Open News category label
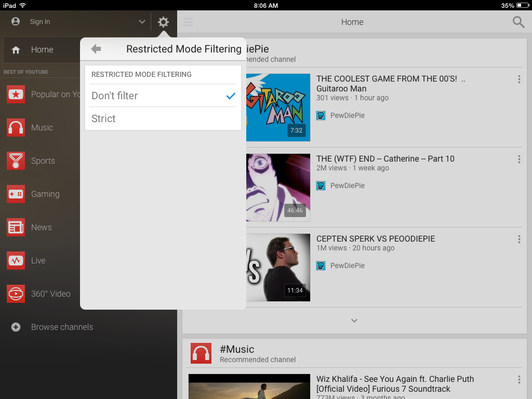This screenshot has width=532, height=399. tap(42, 228)
